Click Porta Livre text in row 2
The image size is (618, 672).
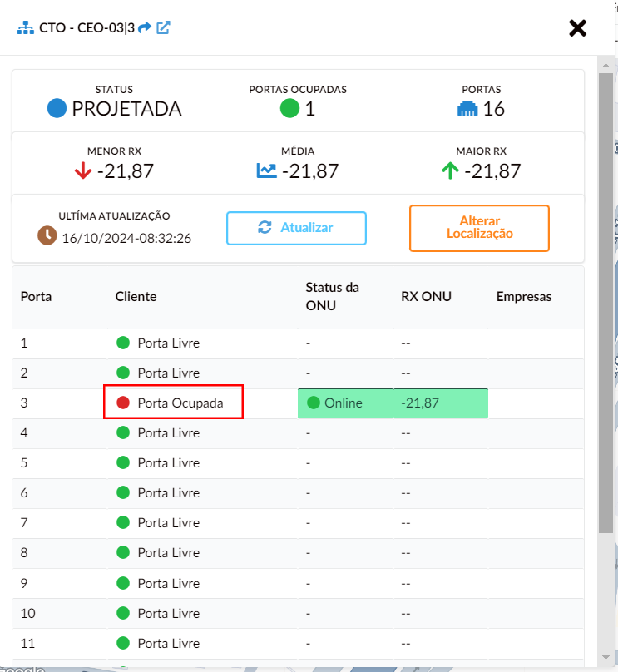168,373
